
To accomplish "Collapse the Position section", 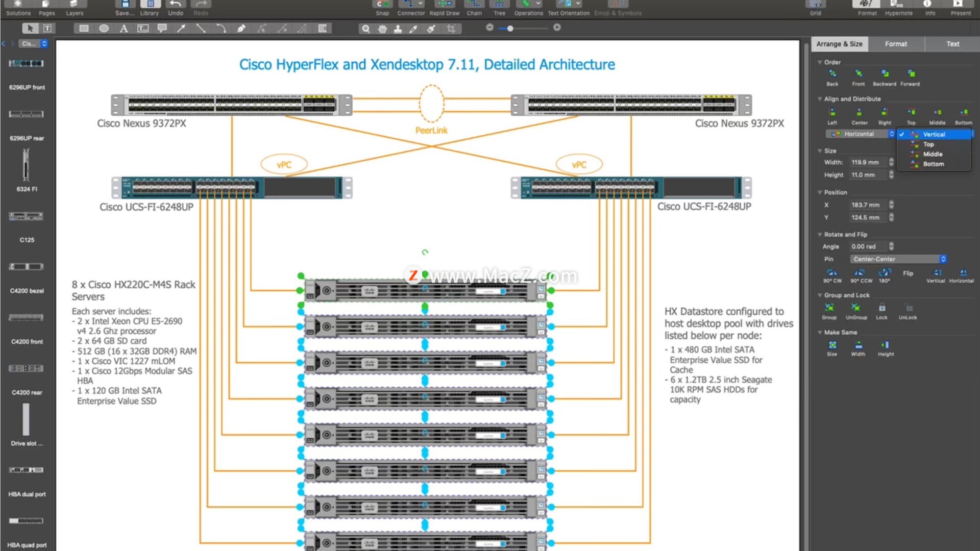I will click(x=820, y=192).
